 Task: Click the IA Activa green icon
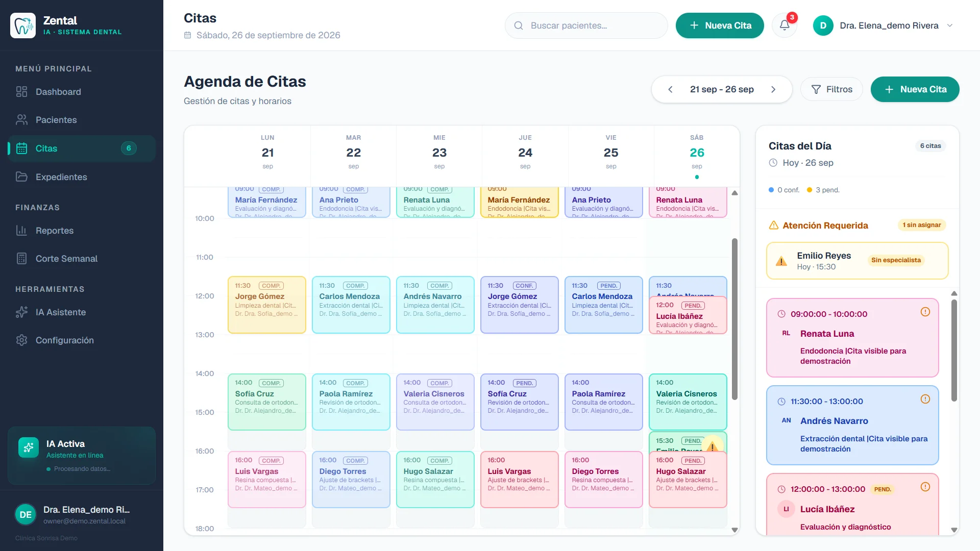click(29, 447)
